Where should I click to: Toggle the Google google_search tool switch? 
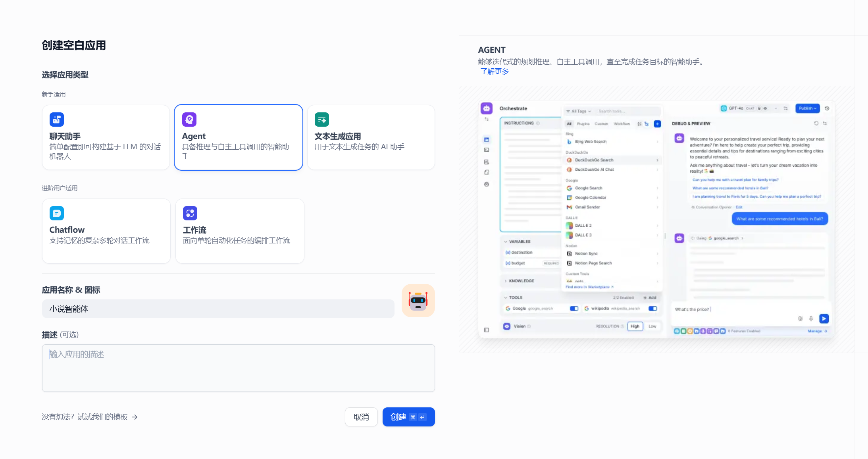[x=574, y=309]
